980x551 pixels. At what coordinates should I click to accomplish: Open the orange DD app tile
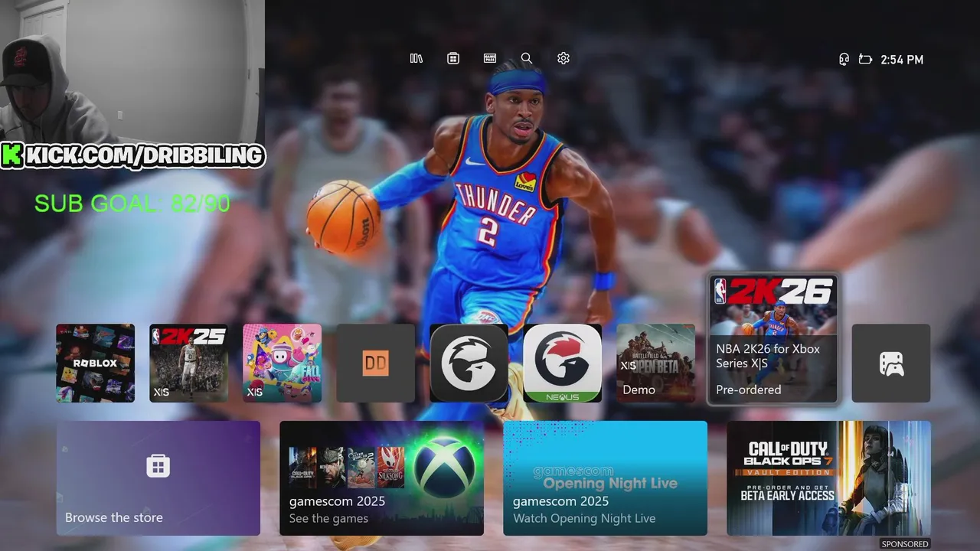coord(375,363)
